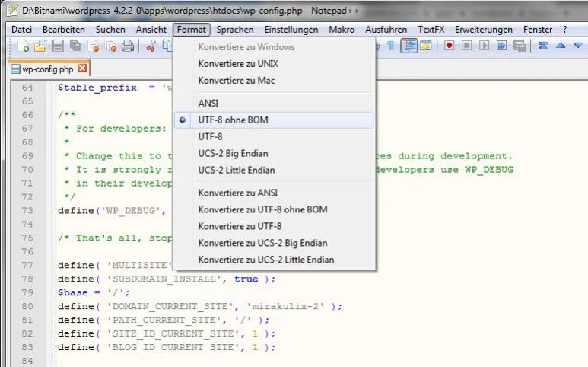Open the Suchen menu
Viewport: 588px width, 367px height.
(110, 30)
